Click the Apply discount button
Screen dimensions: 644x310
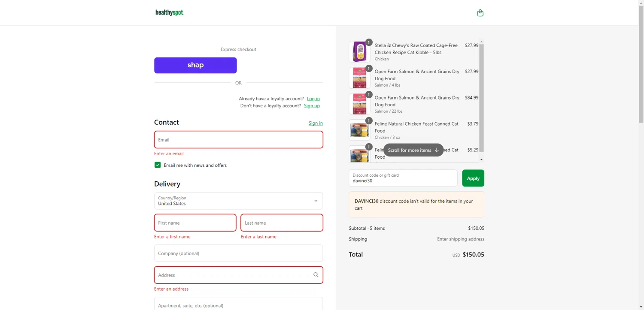pos(473,178)
